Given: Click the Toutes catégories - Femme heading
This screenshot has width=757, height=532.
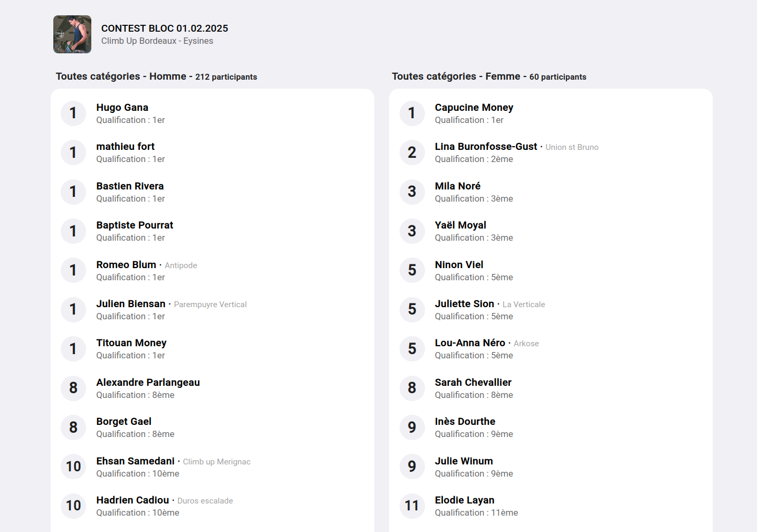Looking at the screenshot, I should (456, 77).
